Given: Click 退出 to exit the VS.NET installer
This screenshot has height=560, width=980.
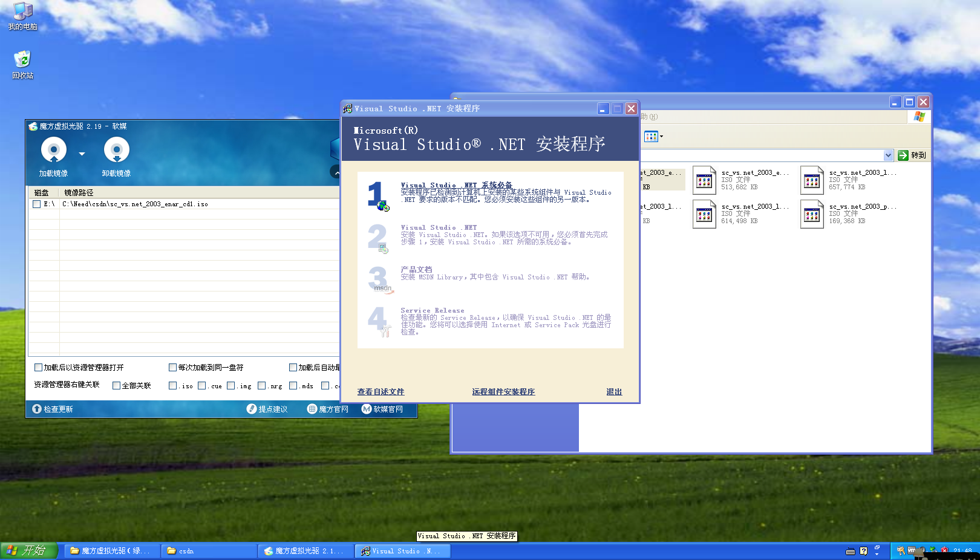Looking at the screenshot, I should [x=613, y=392].
